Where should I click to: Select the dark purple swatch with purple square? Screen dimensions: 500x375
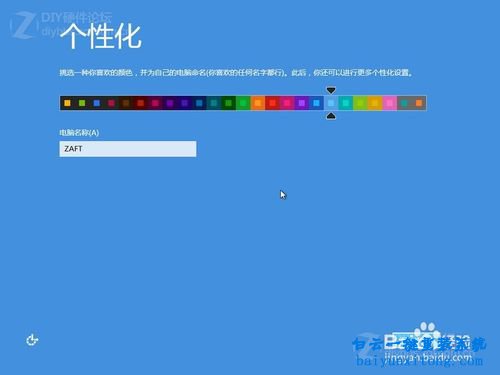coord(170,103)
